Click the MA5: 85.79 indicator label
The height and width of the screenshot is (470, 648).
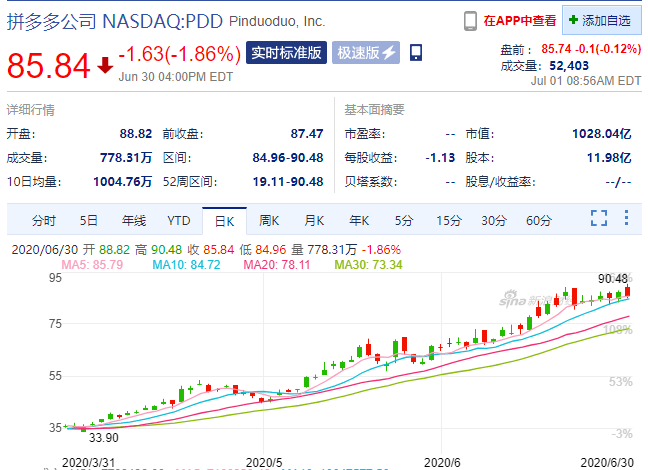click(92, 265)
